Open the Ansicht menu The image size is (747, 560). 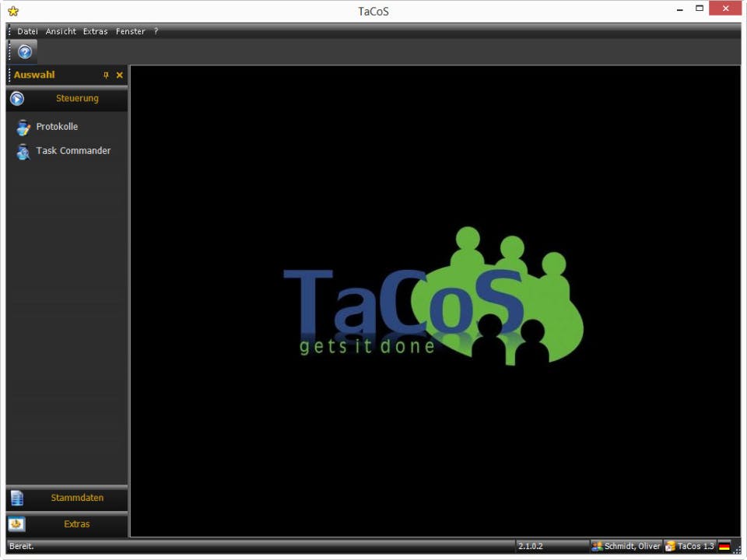[x=61, y=31]
